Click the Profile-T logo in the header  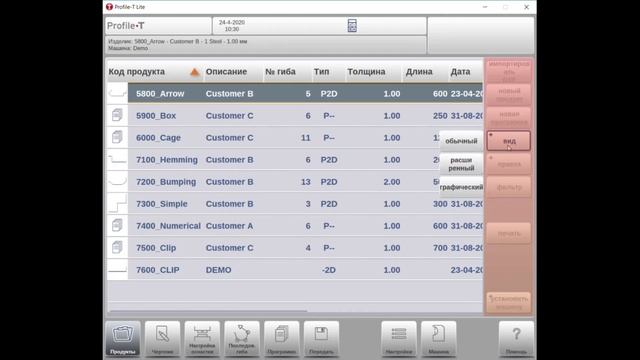click(126, 26)
